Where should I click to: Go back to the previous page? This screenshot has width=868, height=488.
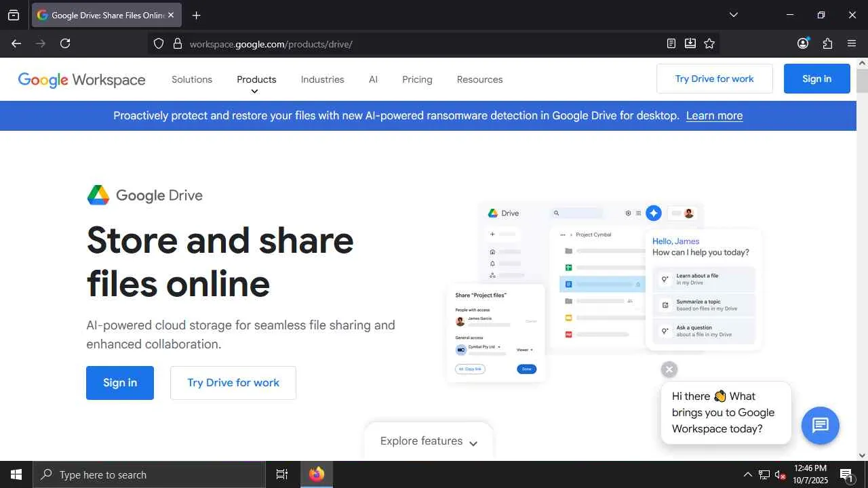[16, 43]
